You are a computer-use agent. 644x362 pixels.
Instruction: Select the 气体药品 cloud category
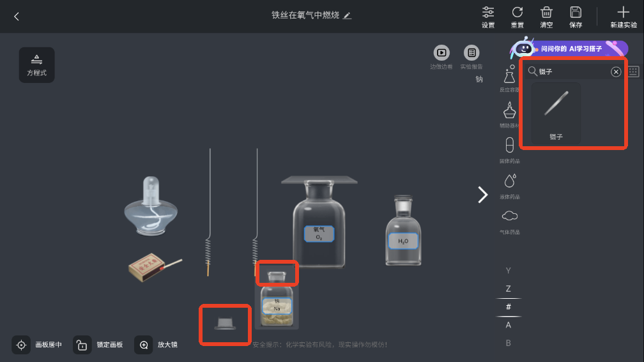(x=509, y=222)
